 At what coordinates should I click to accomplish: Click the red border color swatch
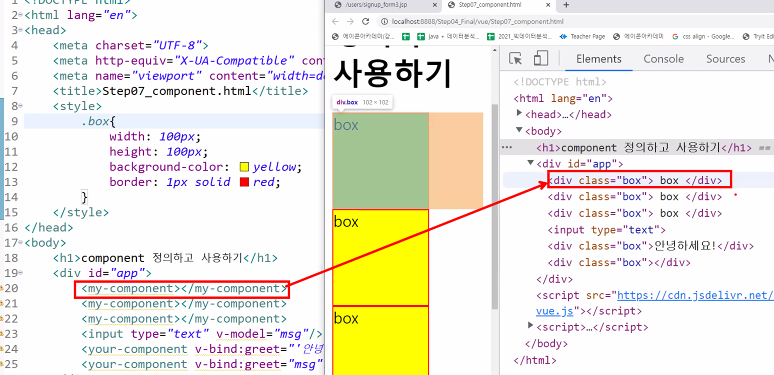pyautogui.click(x=244, y=182)
